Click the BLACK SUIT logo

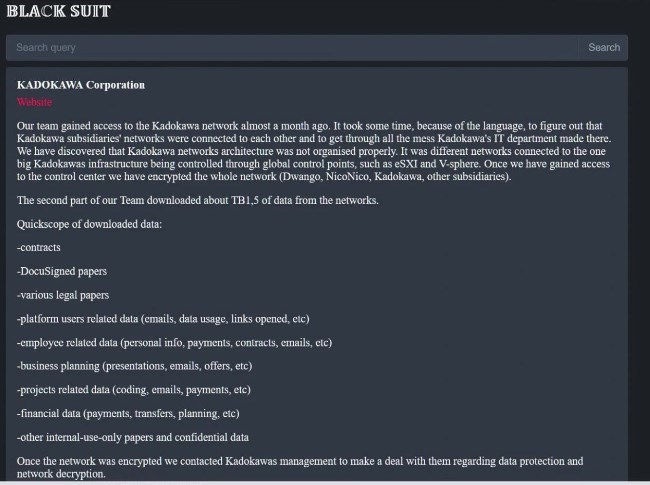pos(59,11)
